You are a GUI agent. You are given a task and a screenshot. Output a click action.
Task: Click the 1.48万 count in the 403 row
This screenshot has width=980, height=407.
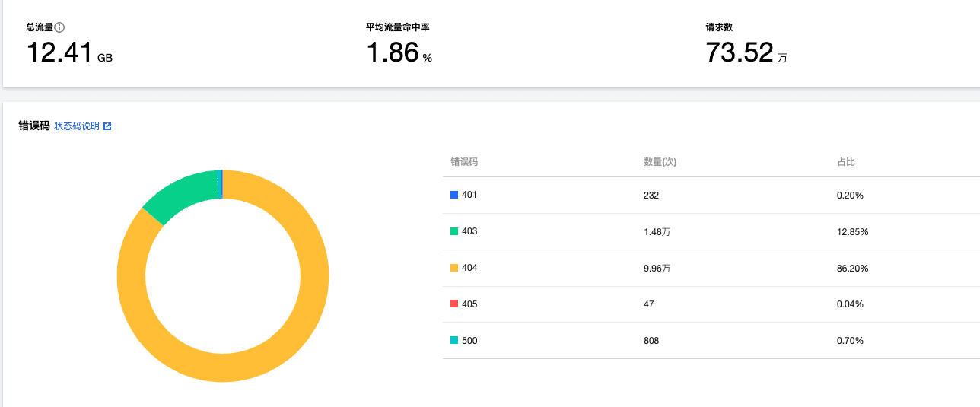pyautogui.click(x=657, y=232)
